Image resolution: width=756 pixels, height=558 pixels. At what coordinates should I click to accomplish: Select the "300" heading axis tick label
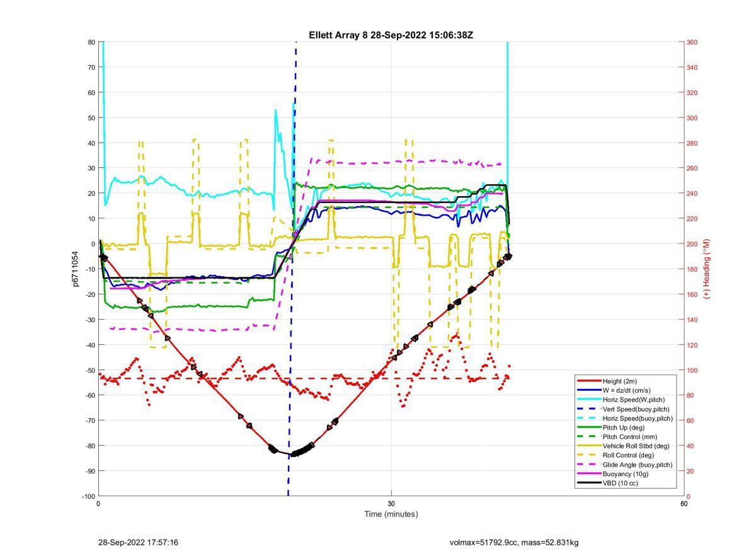point(692,118)
